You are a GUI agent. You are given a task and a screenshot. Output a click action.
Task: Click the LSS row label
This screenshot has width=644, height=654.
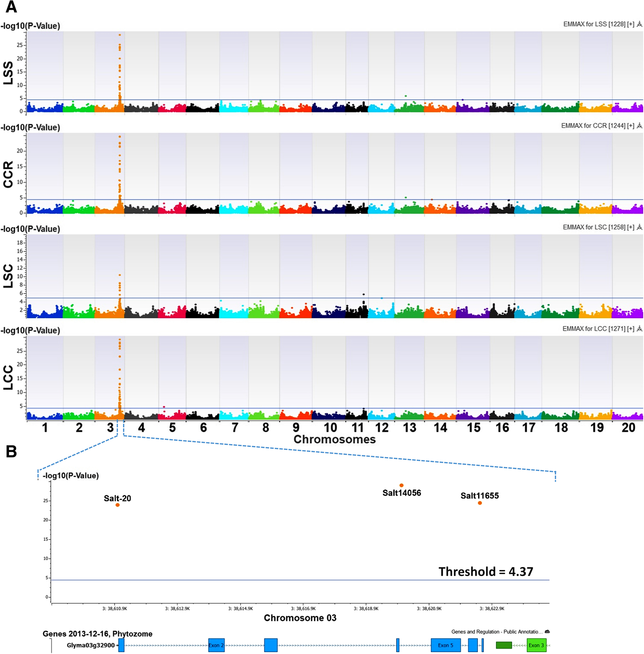point(8,73)
